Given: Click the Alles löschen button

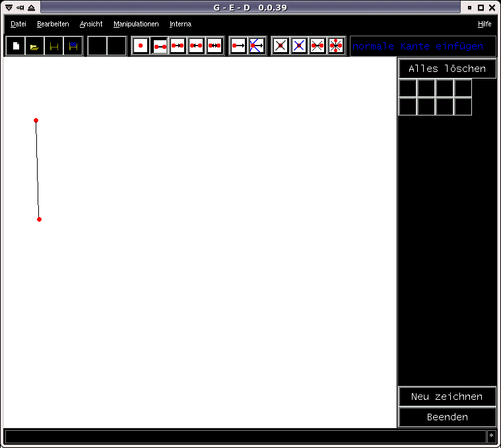Looking at the screenshot, I should [x=447, y=69].
